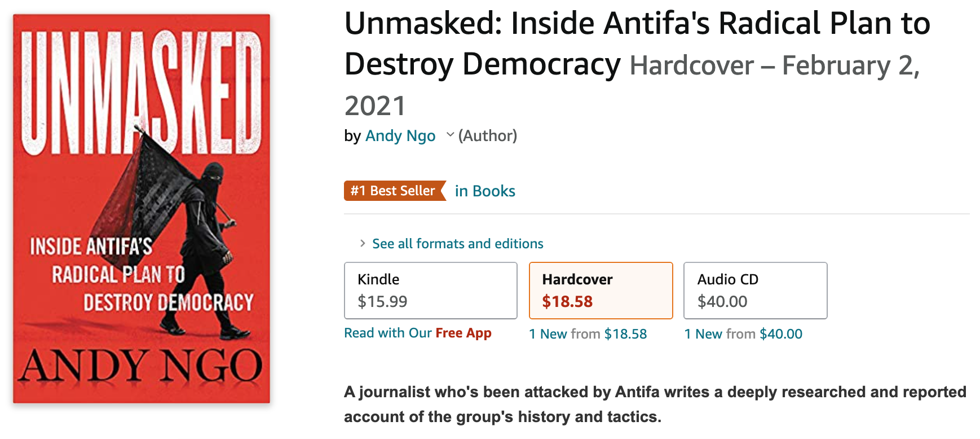Click the Unmasked book cover image
Viewport: 980px width, 439px height.
142,208
